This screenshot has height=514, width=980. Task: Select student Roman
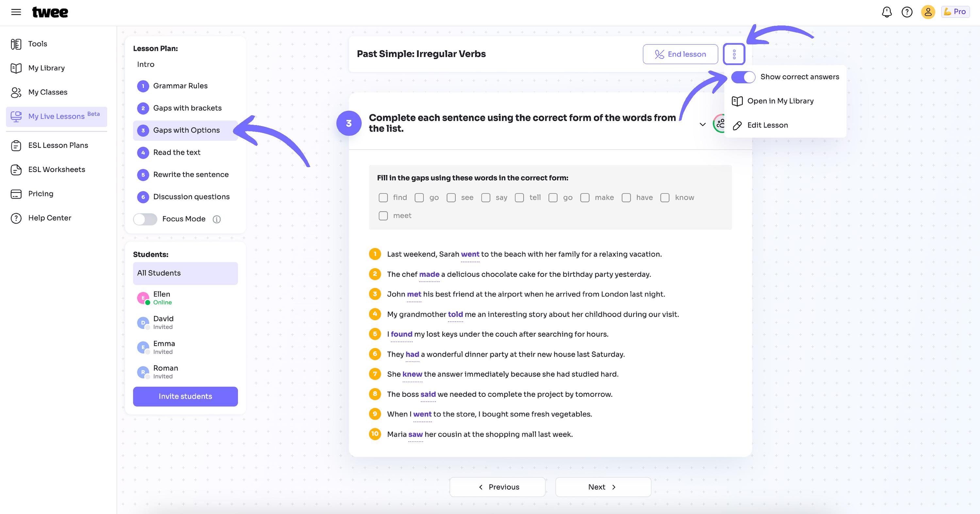(185, 372)
